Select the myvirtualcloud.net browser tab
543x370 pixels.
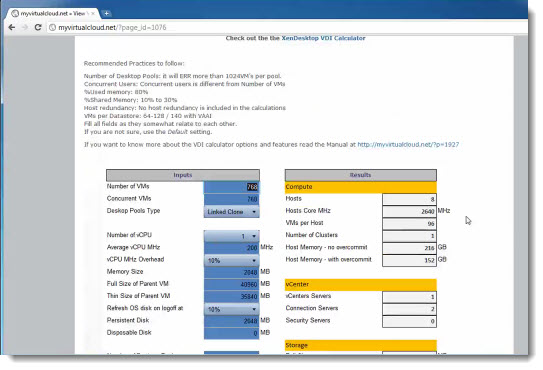[x=52, y=14]
